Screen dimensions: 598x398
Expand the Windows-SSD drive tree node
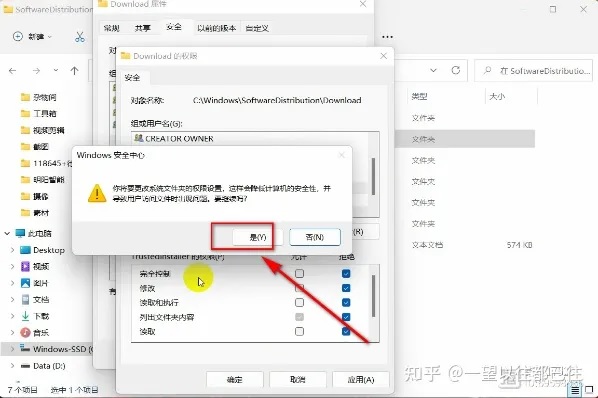point(12,349)
